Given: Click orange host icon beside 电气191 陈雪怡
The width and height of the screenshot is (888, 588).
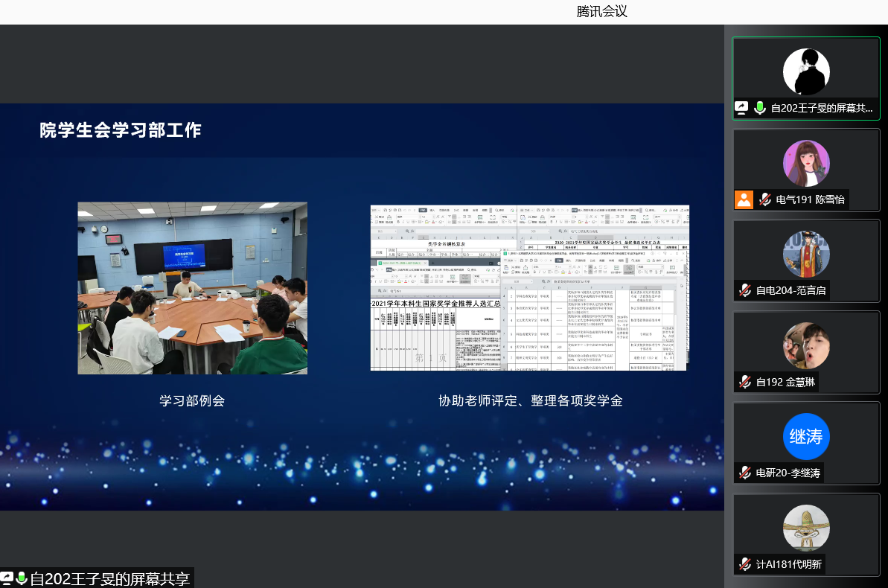Looking at the screenshot, I should pos(744,199).
